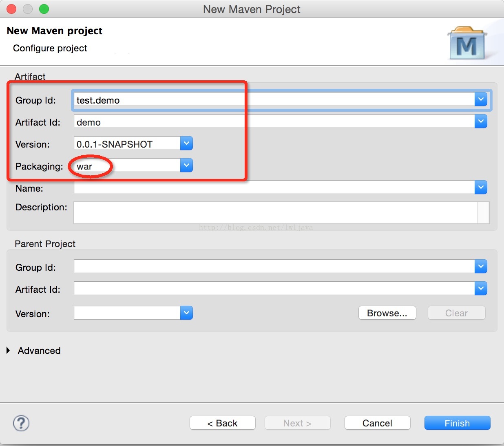Screen dimensions: 504x446
Task: Click the Packaging: label
Action: [39, 166]
